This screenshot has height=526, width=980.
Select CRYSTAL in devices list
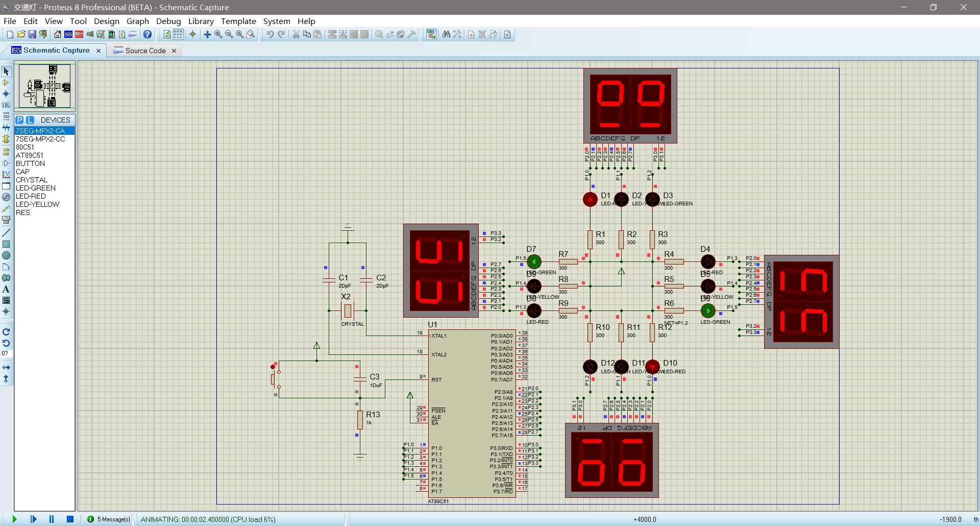pos(44,180)
